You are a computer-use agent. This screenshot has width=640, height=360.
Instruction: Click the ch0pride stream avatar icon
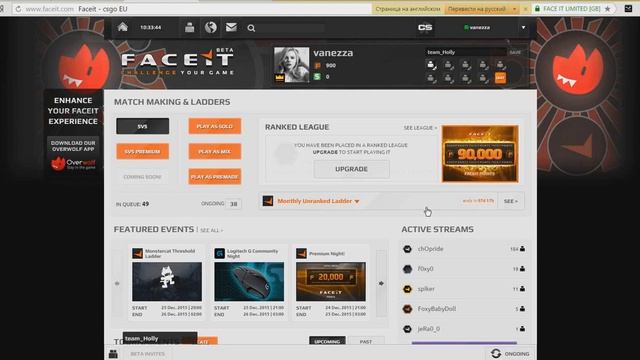[x=407, y=249]
